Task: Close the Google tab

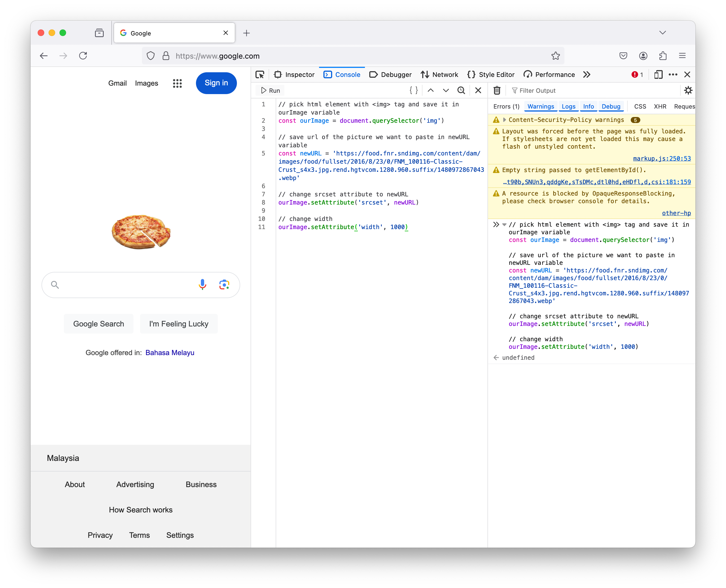Action: pos(226,33)
